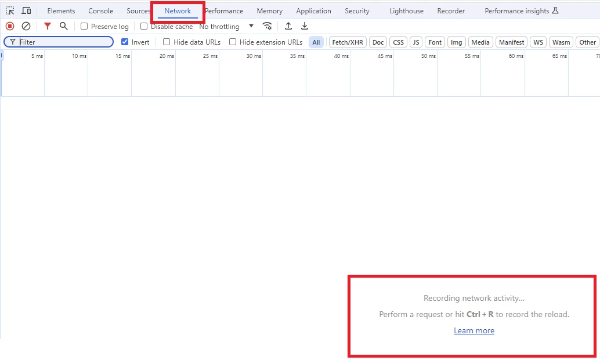
Task: Toggle the device toolbar icon
Action: (x=26, y=10)
